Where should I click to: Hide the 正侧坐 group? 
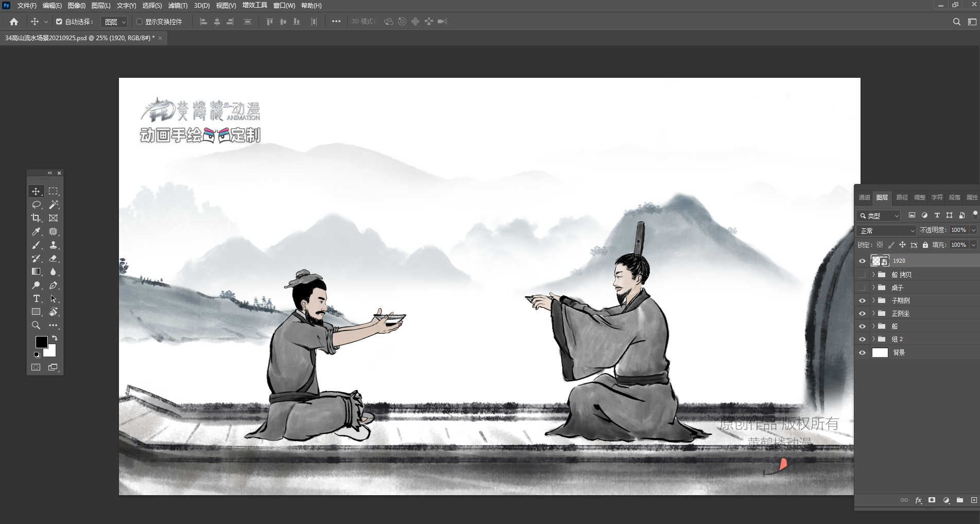862,313
